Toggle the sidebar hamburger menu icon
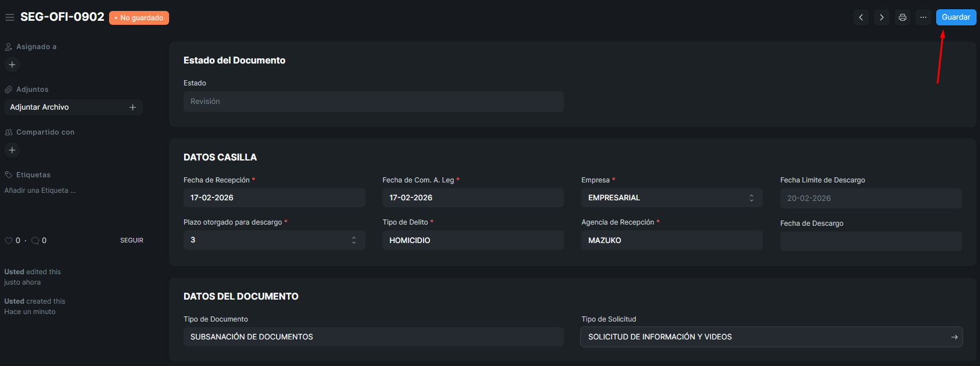 (x=9, y=17)
